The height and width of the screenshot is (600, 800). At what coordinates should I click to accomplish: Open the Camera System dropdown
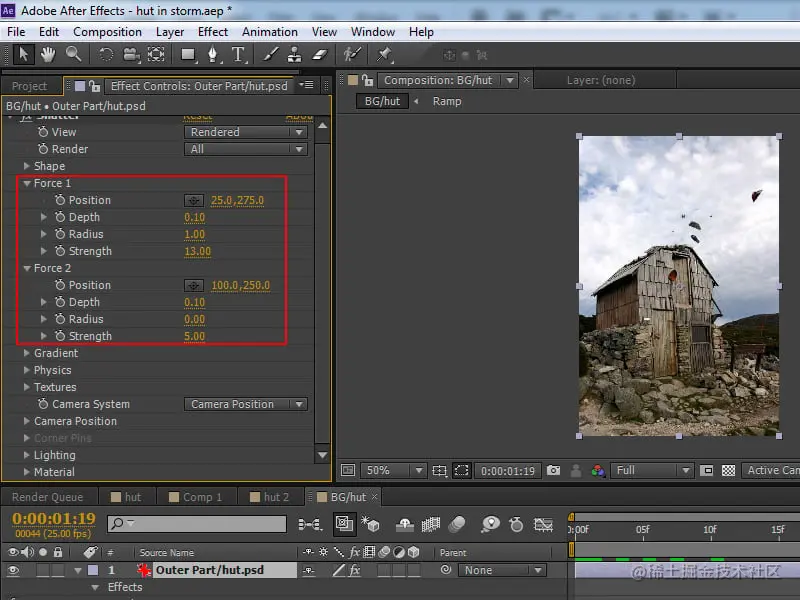tap(246, 404)
